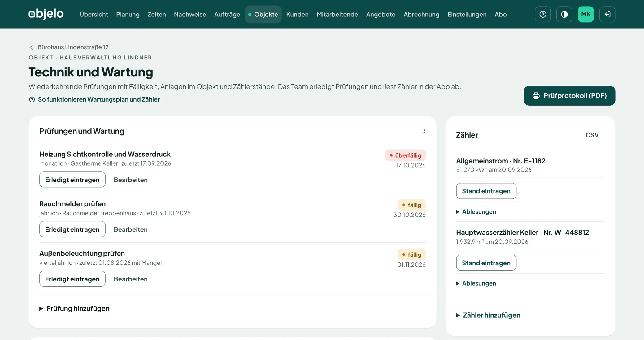Select the active Objekte nav item
The height and width of the screenshot is (340, 644).
point(263,14)
